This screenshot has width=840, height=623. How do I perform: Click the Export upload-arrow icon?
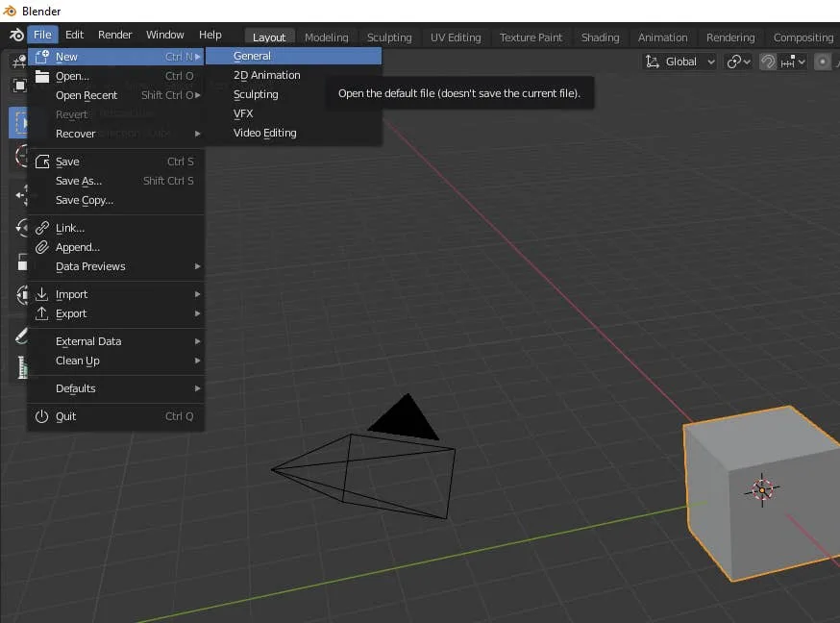click(x=41, y=313)
